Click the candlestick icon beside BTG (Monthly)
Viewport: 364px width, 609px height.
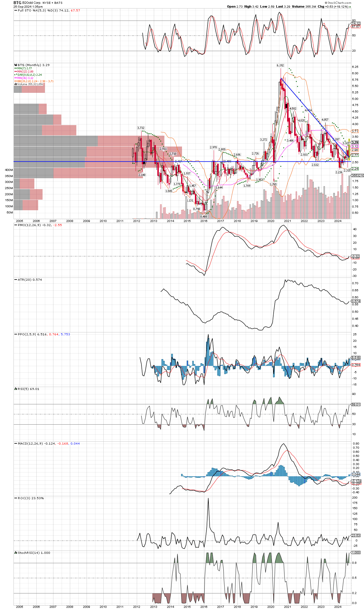pyautogui.click(x=16, y=65)
